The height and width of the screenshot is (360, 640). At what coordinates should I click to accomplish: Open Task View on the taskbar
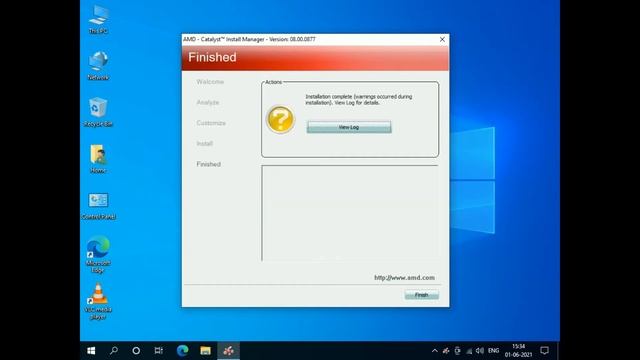(159, 351)
